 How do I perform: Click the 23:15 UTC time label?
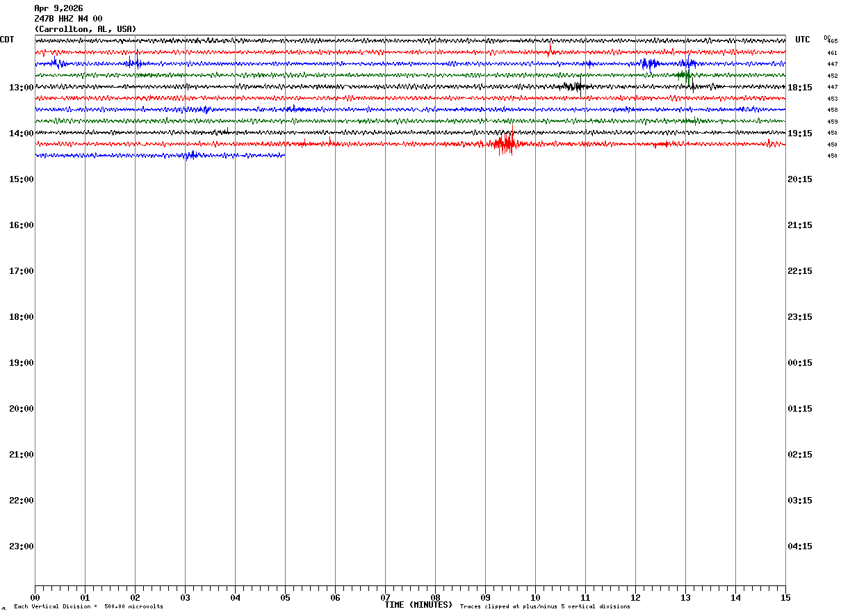click(800, 316)
